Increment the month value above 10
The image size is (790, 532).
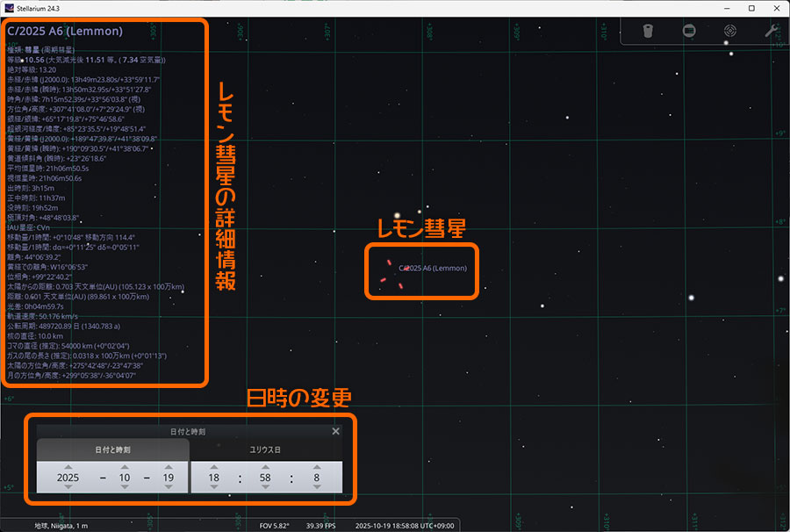coord(124,466)
